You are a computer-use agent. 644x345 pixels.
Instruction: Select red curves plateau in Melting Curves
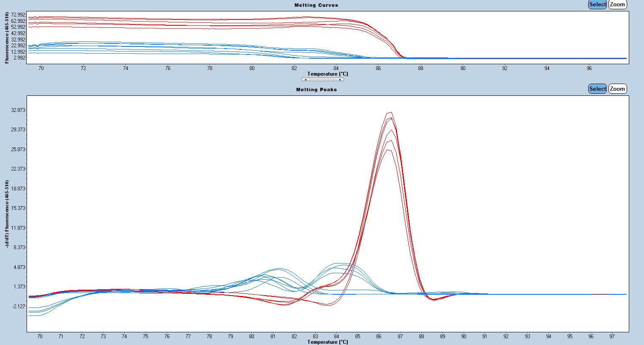(169, 20)
